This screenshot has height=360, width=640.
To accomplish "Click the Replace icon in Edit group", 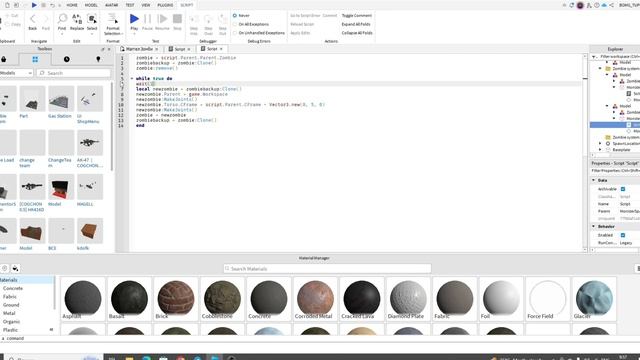I will 77,19.
